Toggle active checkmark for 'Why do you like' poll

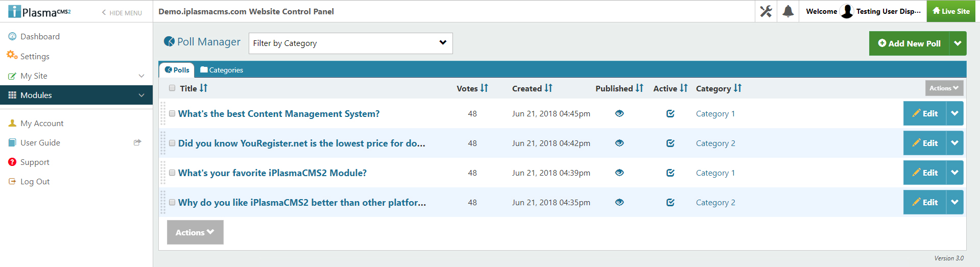(x=671, y=202)
